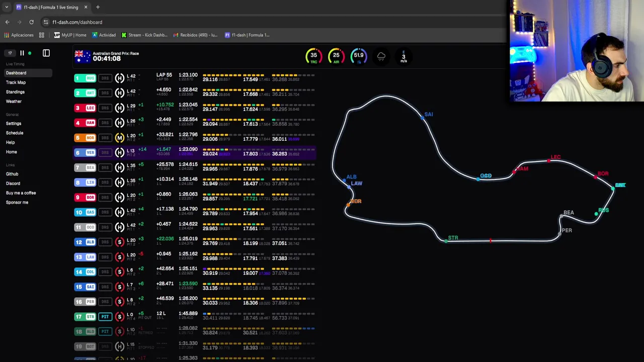Toggle the sidebar panel icon

(46, 53)
